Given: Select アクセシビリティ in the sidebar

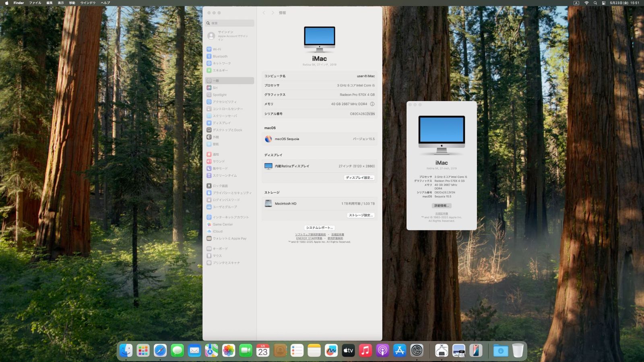Looking at the screenshot, I should point(229,102).
